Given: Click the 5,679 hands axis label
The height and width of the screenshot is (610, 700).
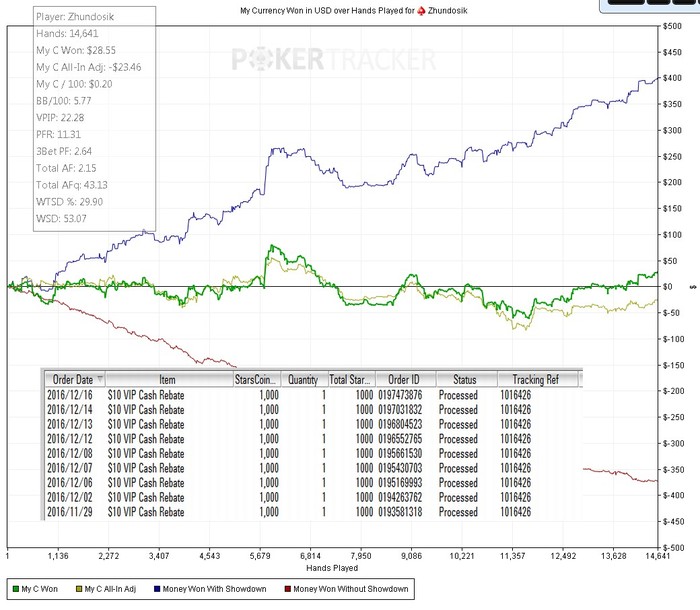Looking at the screenshot, I should (260, 556).
